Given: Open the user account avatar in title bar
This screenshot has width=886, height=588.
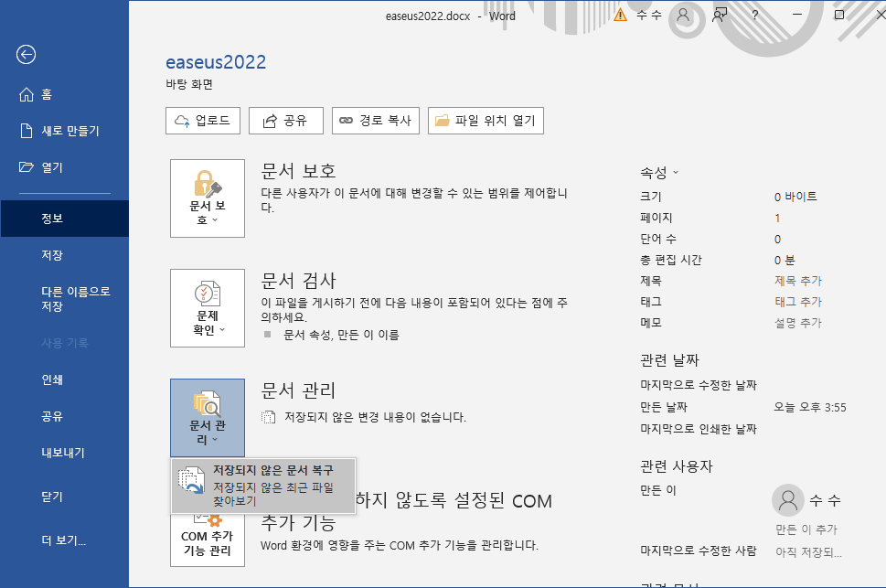Looking at the screenshot, I should pos(682,15).
